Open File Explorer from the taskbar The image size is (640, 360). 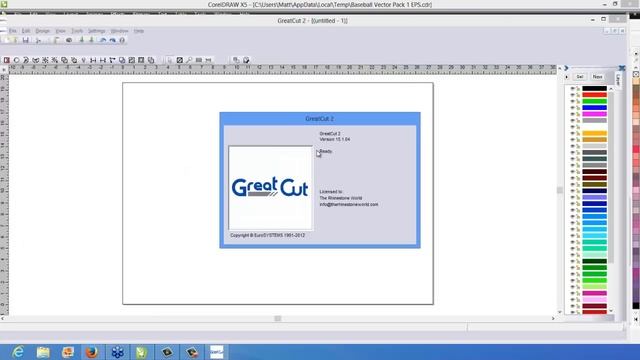[43, 352]
